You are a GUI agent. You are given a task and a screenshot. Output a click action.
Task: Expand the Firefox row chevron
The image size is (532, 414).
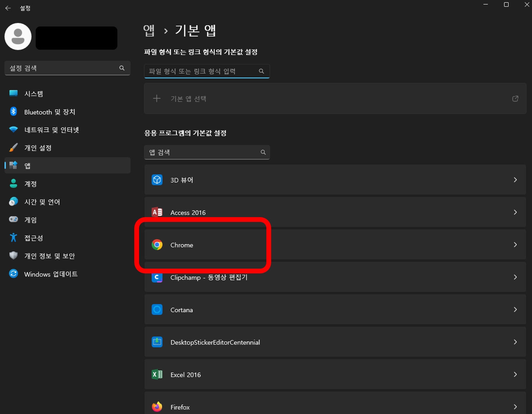(515, 407)
